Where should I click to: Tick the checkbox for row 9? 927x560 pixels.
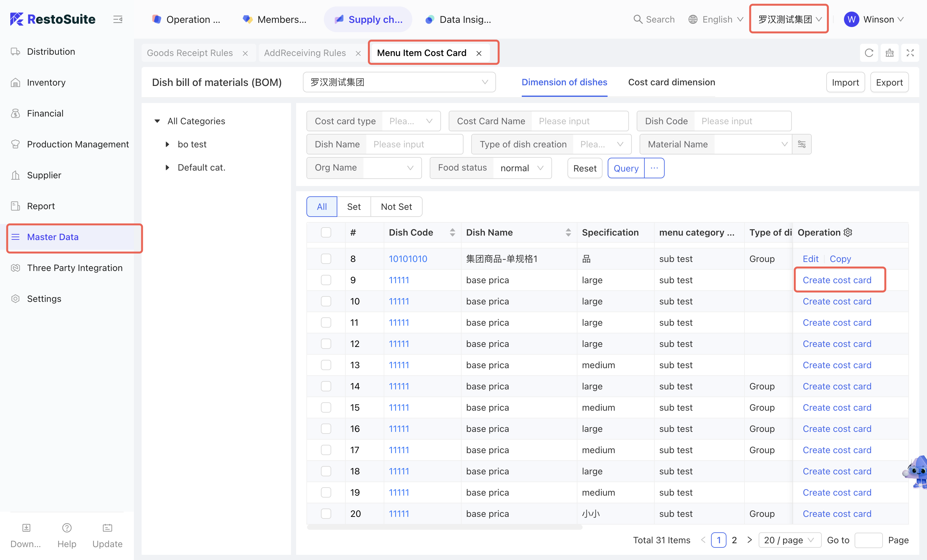(326, 280)
